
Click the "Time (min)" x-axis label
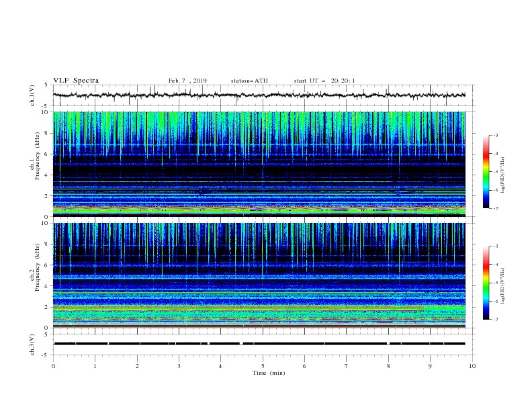tap(269, 373)
